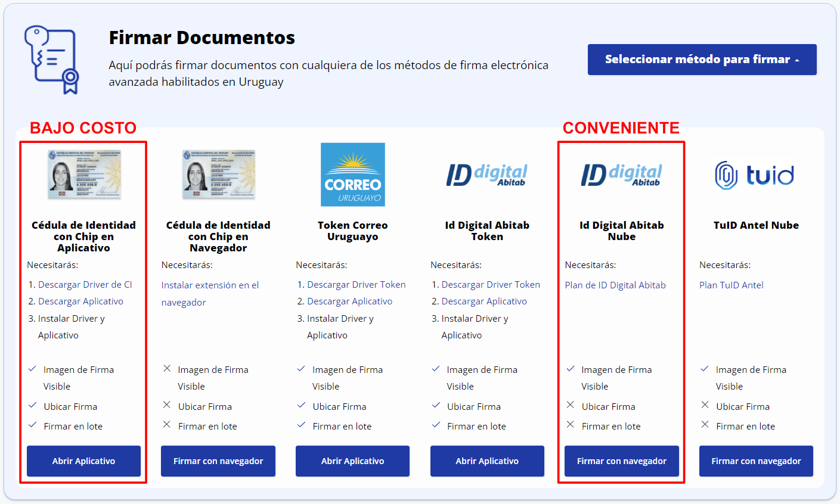Click cross beside Firmar en lote, TuID Antel card
Screen dimensions: 840x504
(x=705, y=425)
